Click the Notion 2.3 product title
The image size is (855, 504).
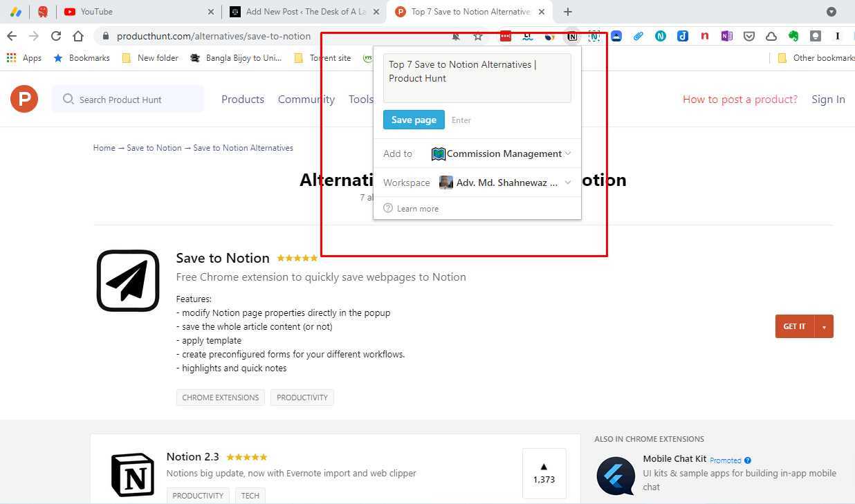click(192, 456)
